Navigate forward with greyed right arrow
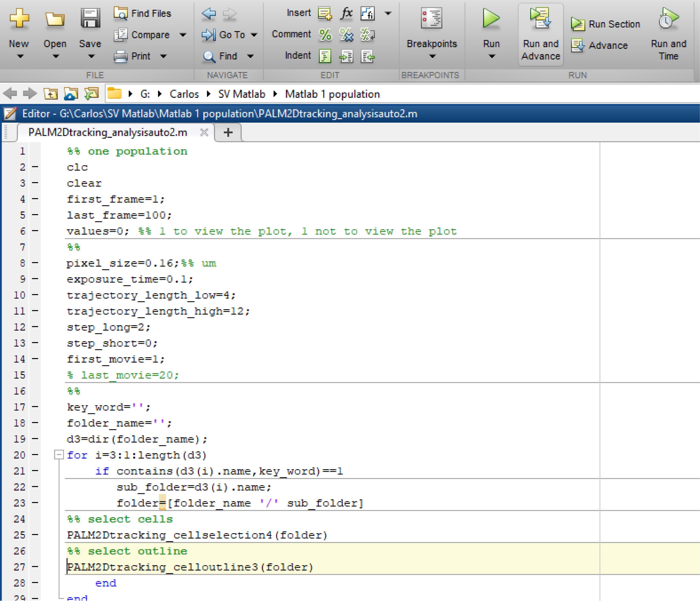 pos(230,13)
